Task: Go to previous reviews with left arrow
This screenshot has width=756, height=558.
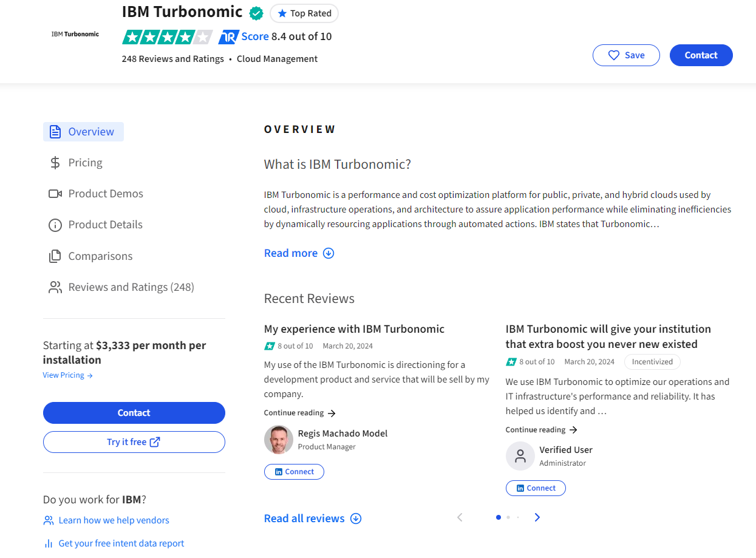Action: (460, 517)
